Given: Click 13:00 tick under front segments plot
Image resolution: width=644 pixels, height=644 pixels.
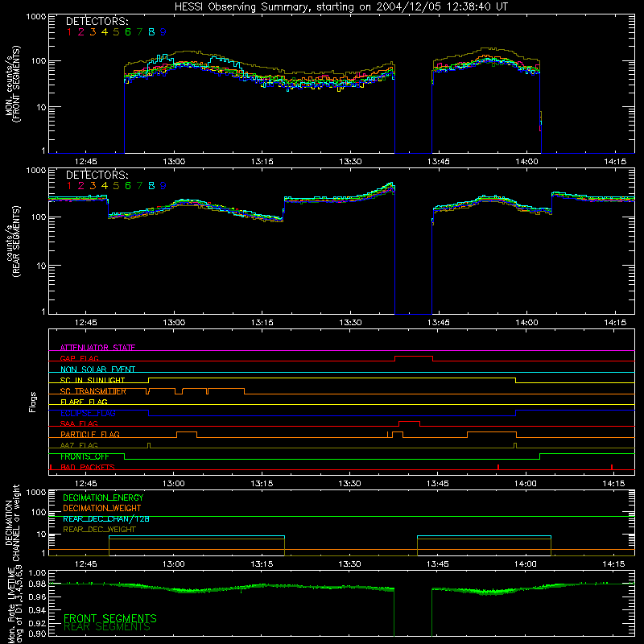Looking at the screenshot, I should (x=174, y=162).
